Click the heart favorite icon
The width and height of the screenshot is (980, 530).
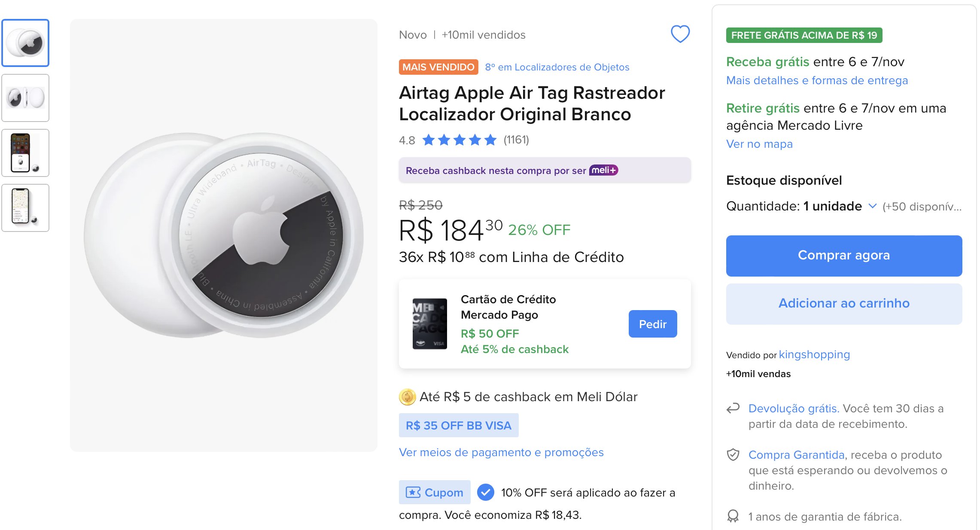point(680,34)
